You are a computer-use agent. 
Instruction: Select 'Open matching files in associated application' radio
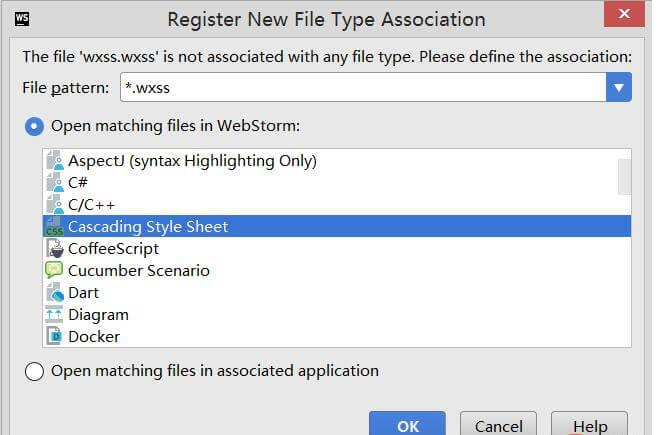pos(34,371)
